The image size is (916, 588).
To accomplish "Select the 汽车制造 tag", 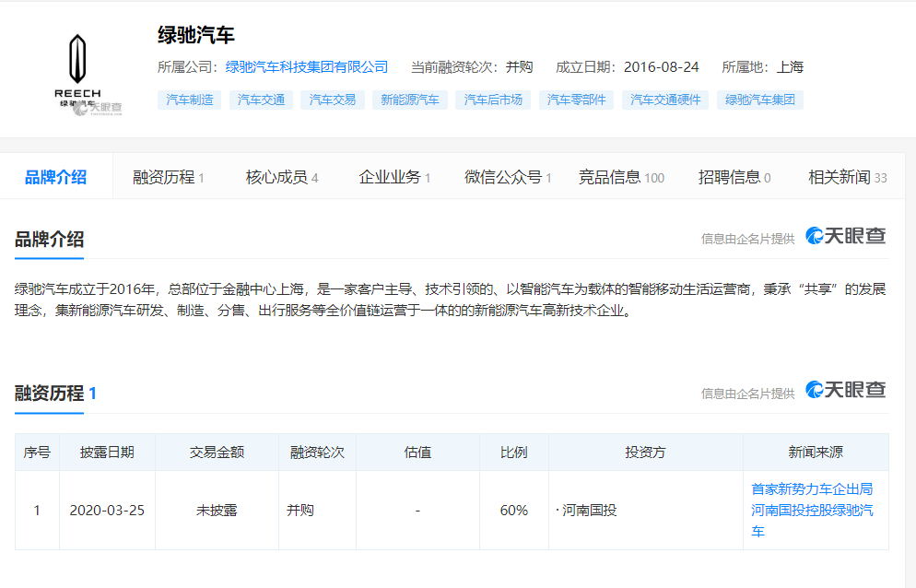I will 189,100.
